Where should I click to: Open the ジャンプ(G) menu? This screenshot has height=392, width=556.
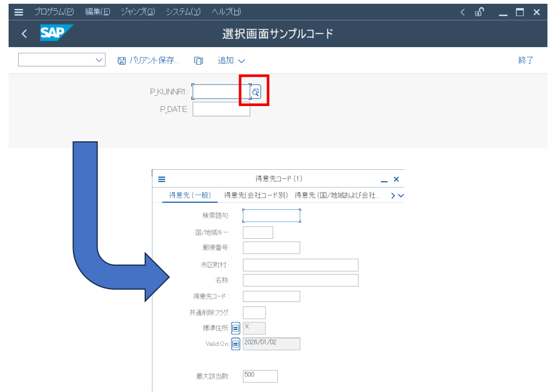138,12
